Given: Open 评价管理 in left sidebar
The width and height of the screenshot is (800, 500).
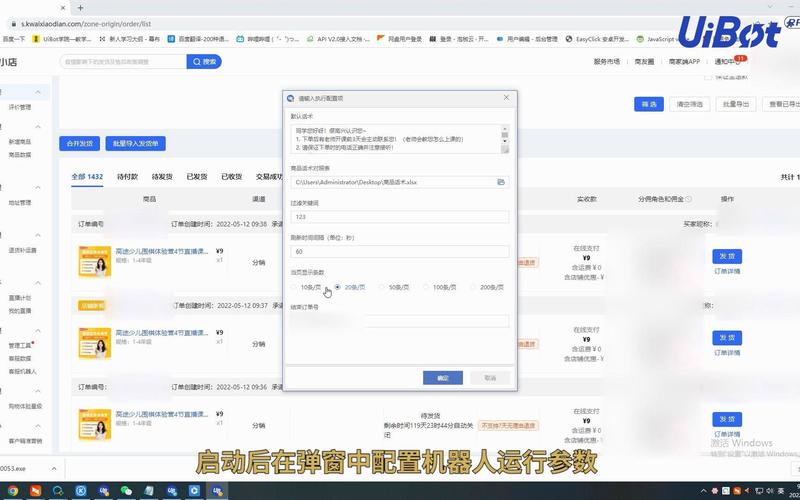Looking at the screenshot, I should tap(20, 107).
